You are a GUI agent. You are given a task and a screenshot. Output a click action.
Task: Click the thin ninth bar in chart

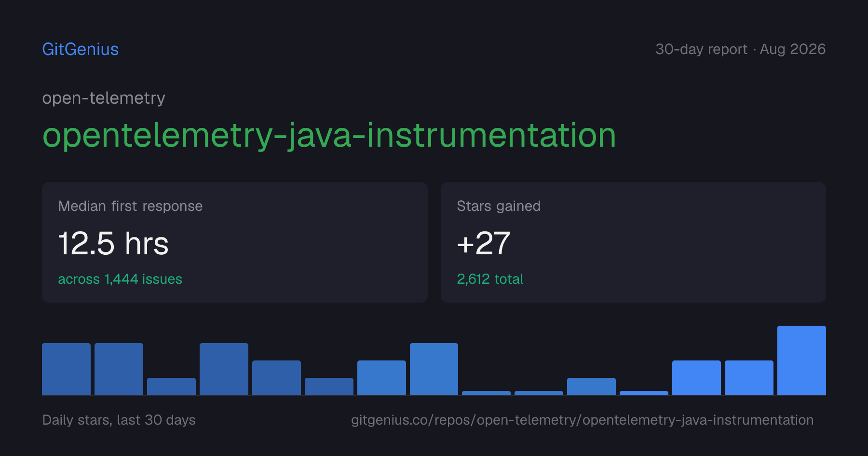coord(486,393)
